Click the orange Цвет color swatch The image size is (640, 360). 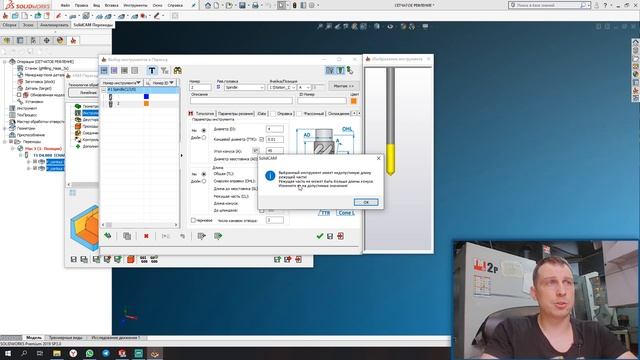(x=354, y=101)
